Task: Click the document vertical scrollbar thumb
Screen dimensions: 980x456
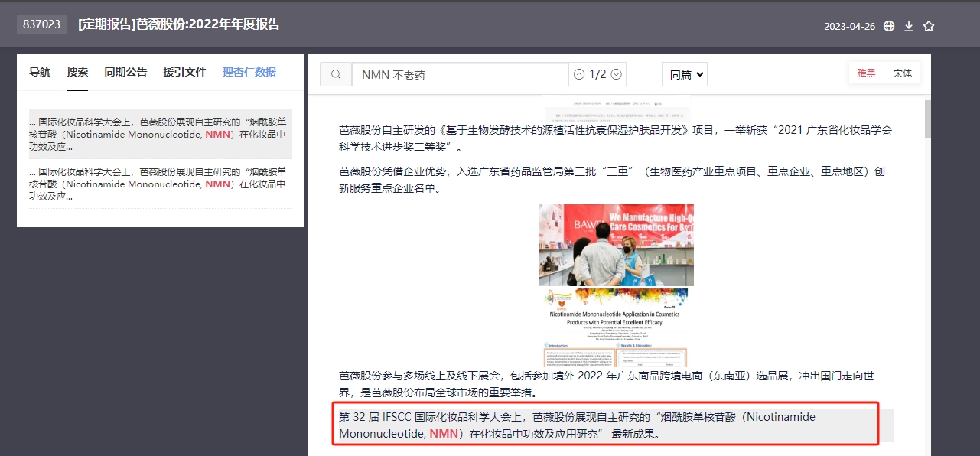Action: [928, 119]
